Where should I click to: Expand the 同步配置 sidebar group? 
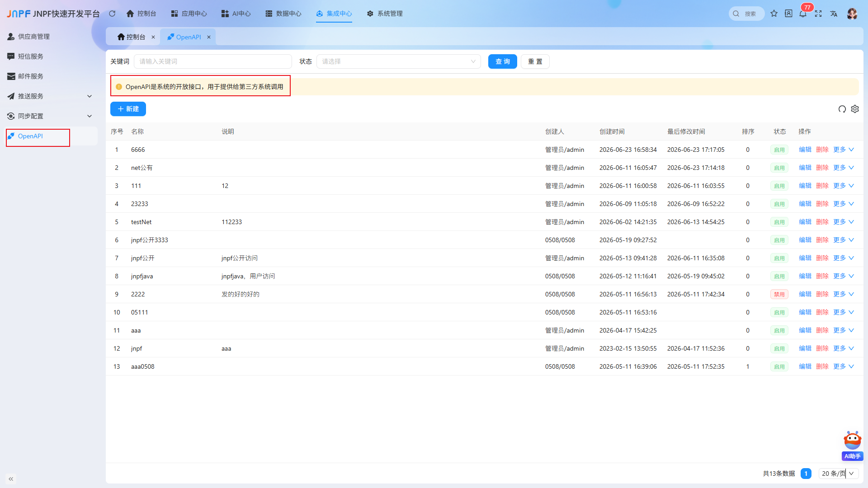point(52,116)
